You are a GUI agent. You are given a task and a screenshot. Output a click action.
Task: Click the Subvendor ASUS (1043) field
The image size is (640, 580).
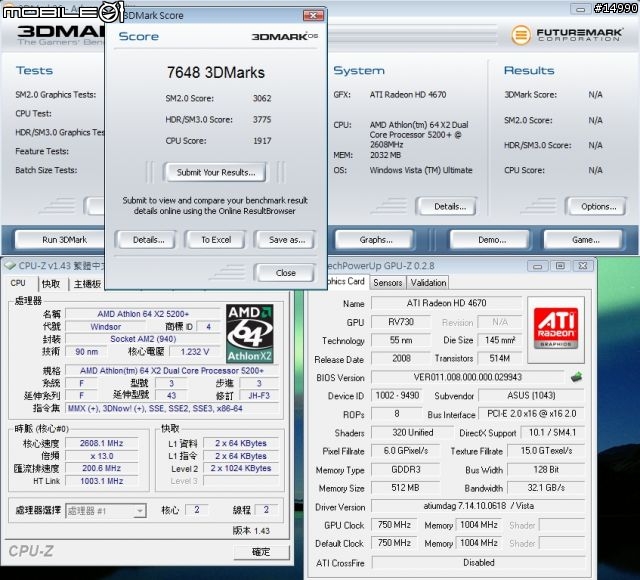(x=531, y=396)
